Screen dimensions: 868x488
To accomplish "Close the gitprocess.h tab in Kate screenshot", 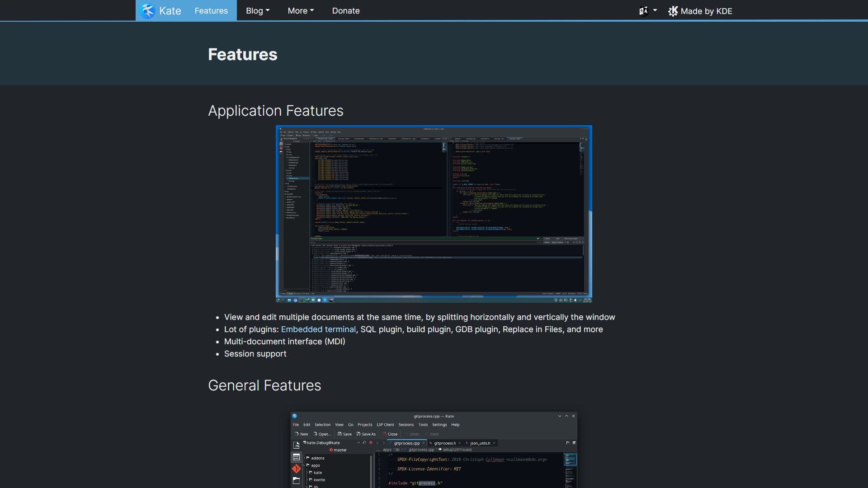I will (x=459, y=443).
